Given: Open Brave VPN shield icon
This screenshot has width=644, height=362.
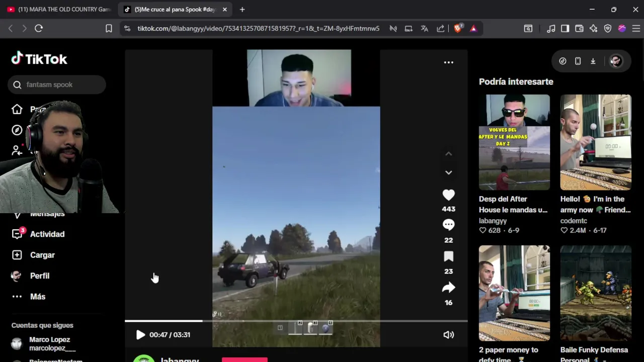Looking at the screenshot, I should 607,29.
